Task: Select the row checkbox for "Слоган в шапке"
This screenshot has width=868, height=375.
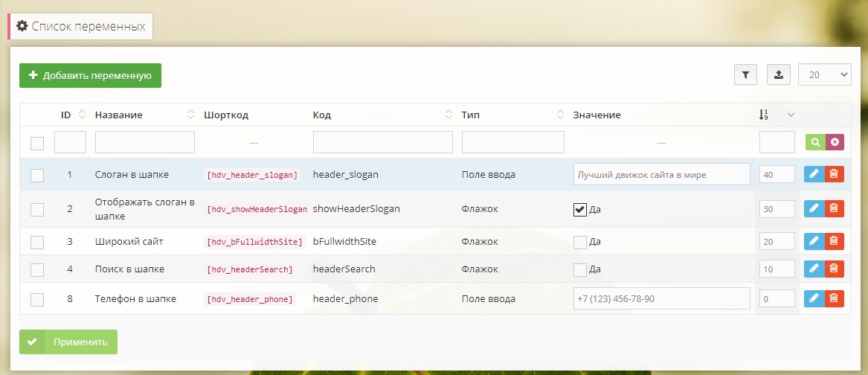Action: point(37,176)
